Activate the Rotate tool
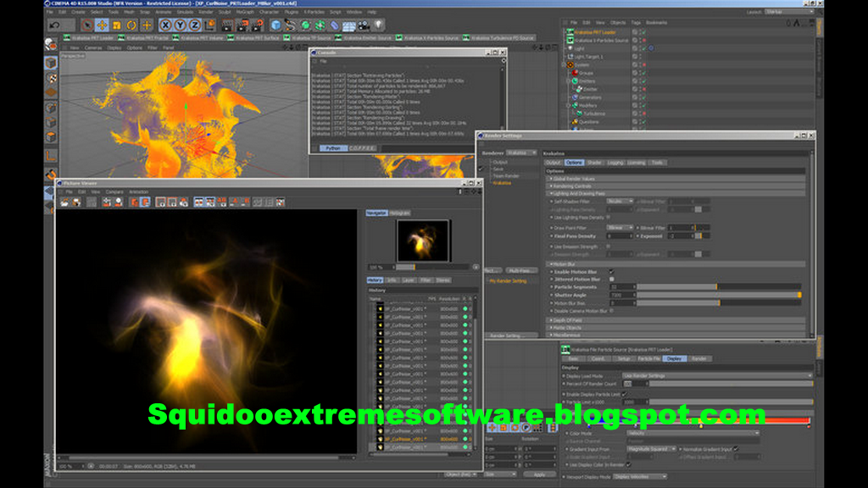This screenshot has height=488, width=868. [131, 25]
